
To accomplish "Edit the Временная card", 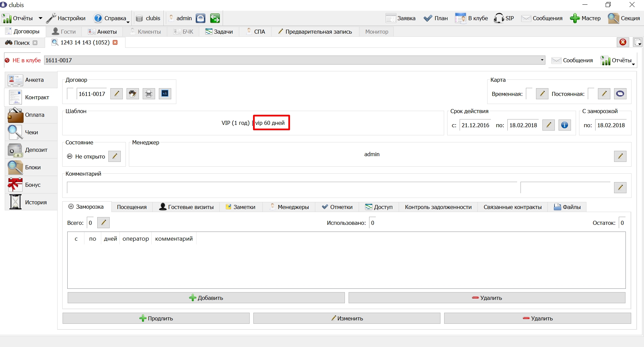I will 542,94.
